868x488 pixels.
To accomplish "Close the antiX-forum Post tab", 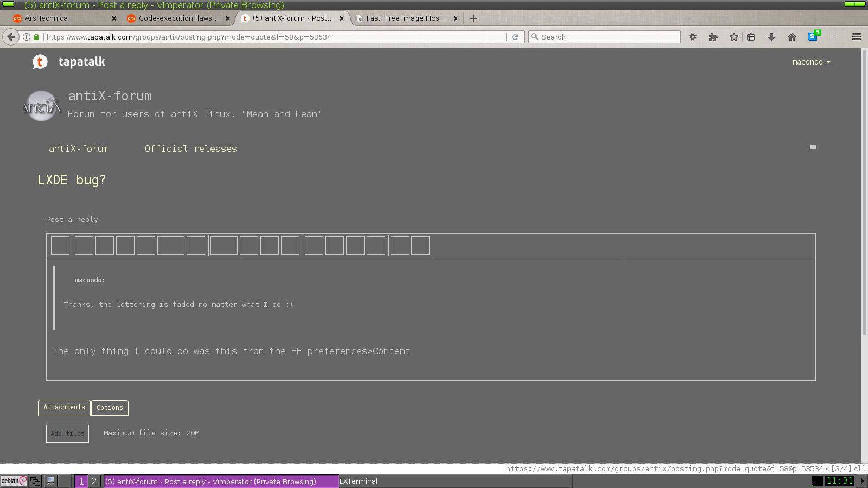I will [x=342, y=18].
